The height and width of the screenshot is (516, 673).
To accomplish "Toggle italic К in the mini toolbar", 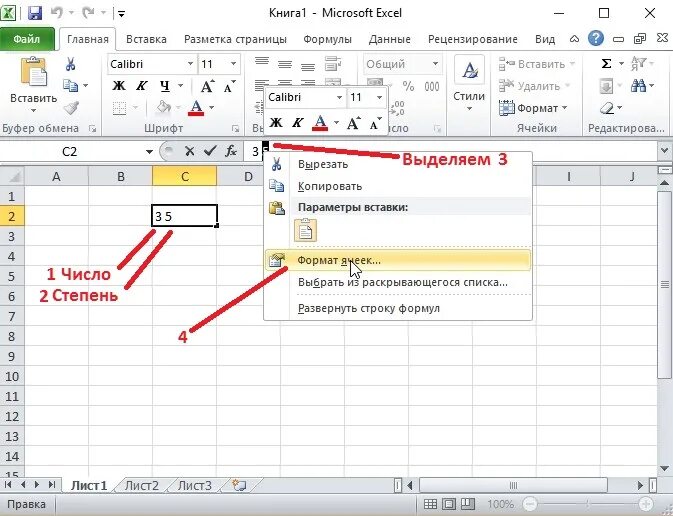I will point(297,123).
